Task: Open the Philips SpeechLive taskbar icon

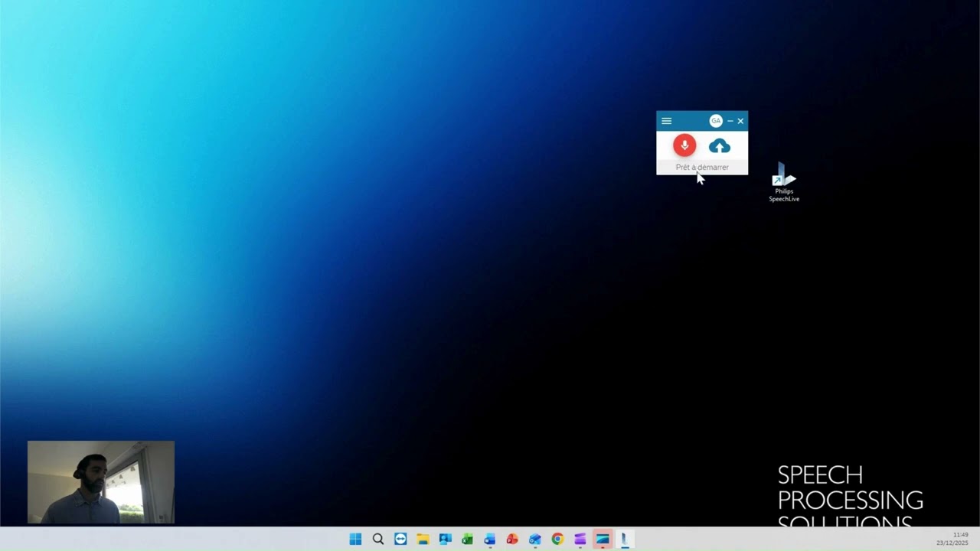Action: click(x=625, y=539)
